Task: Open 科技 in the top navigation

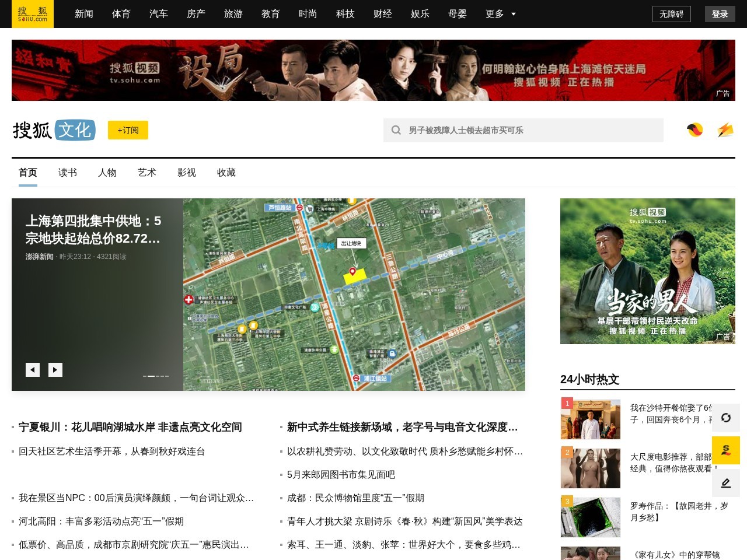Action: pos(345,14)
